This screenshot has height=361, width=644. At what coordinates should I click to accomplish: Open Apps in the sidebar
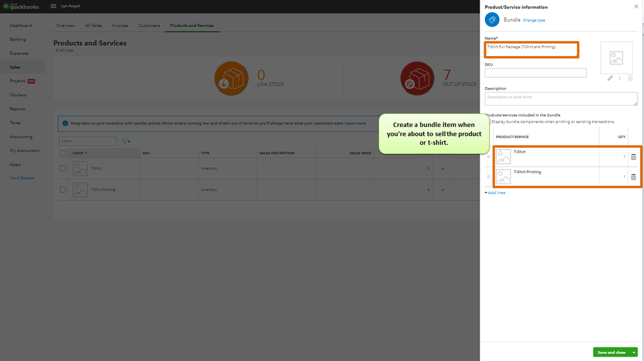(15, 164)
